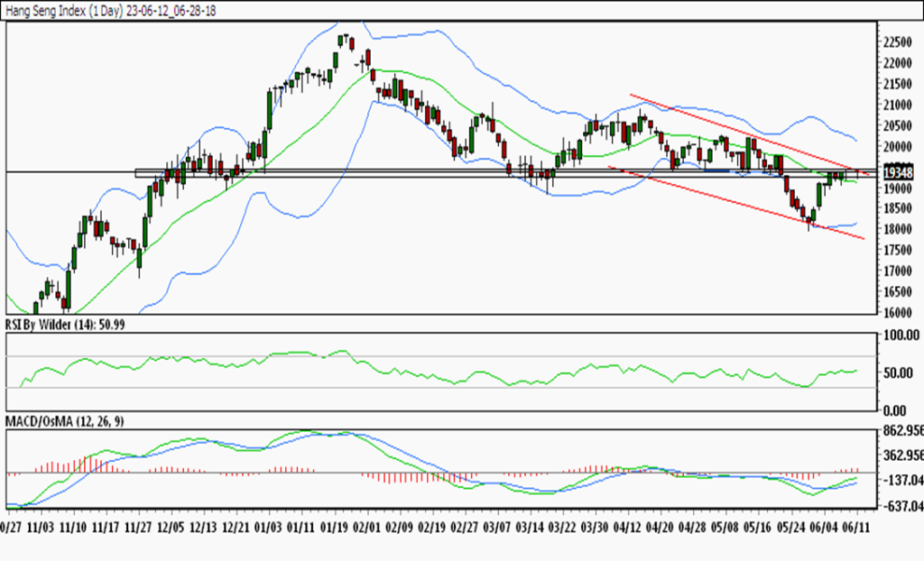Click the 22500 price axis label

[x=898, y=42]
